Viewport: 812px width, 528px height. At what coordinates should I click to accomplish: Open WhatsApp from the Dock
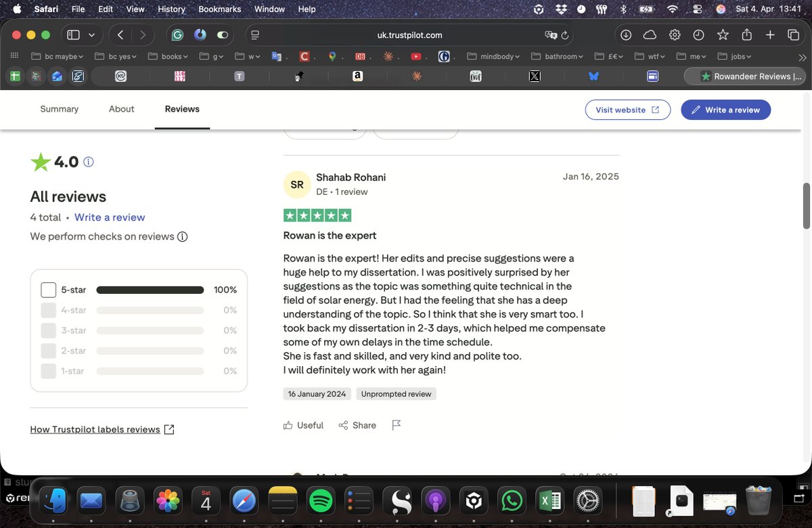point(511,501)
